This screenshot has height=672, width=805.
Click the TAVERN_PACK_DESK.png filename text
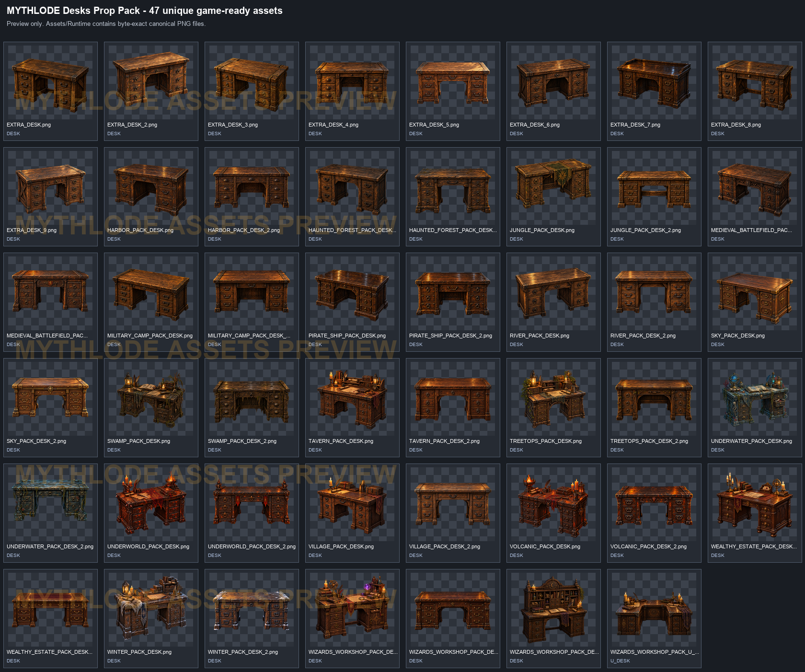tap(341, 441)
